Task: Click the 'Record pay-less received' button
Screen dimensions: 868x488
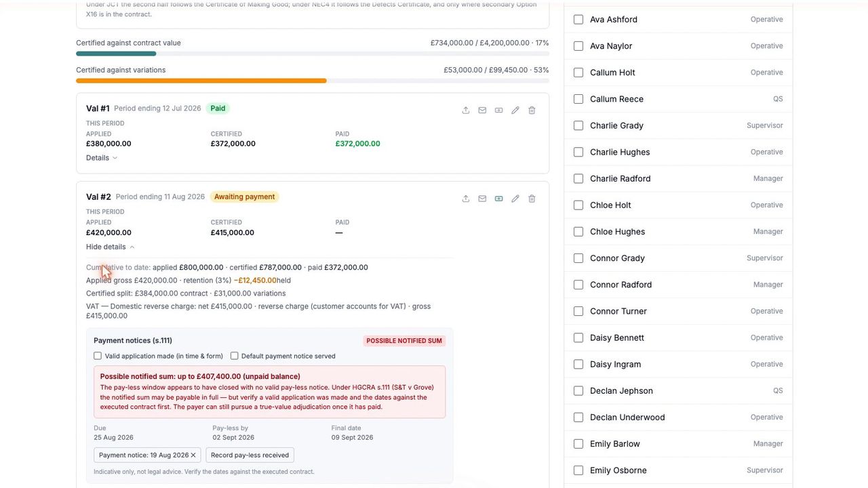Action: click(250, 455)
